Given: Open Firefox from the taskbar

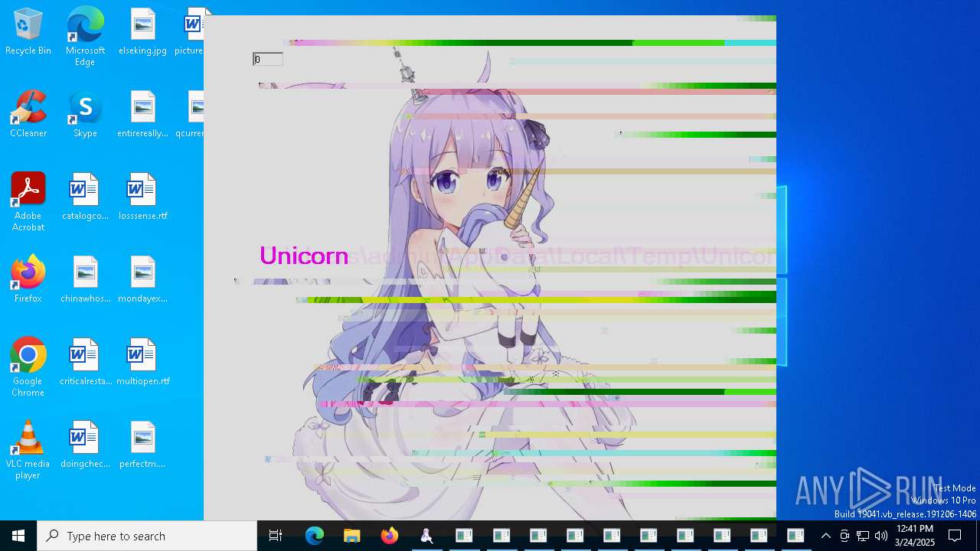Looking at the screenshot, I should [x=389, y=536].
